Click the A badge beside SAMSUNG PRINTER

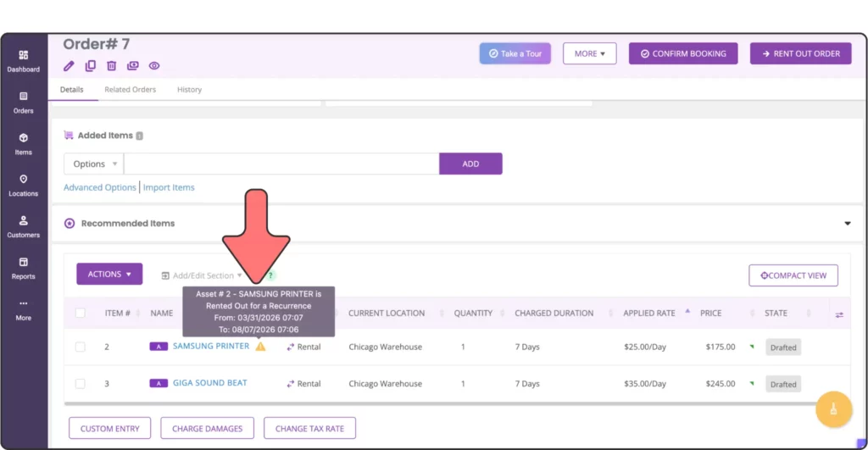tap(159, 347)
